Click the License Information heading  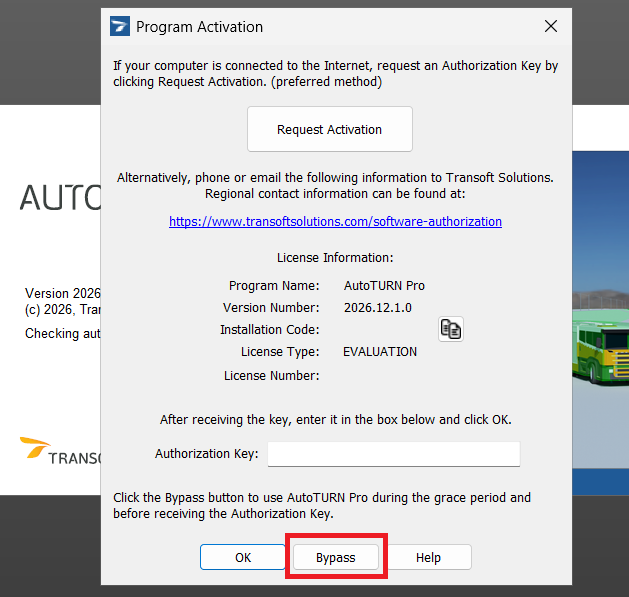click(335, 257)
